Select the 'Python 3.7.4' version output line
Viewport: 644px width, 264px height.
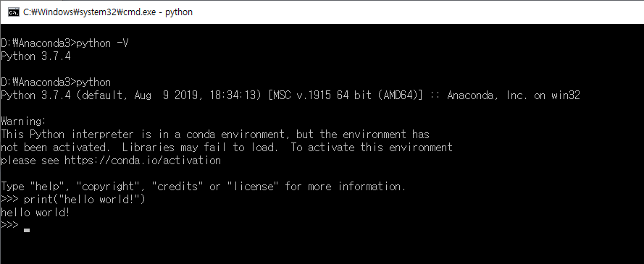point(35,56)
